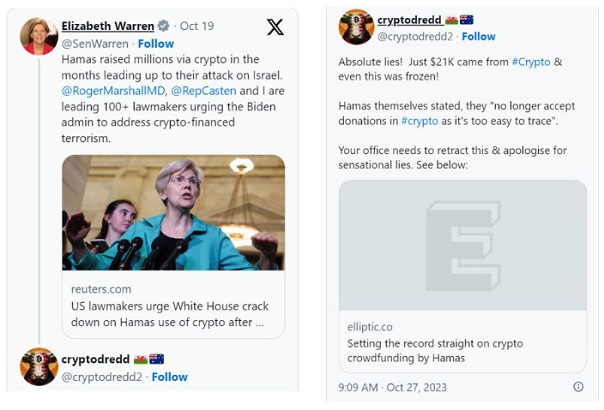
Task: Open cryptodredd's avatar in the reply thread
Action: (x=39, y=366)
